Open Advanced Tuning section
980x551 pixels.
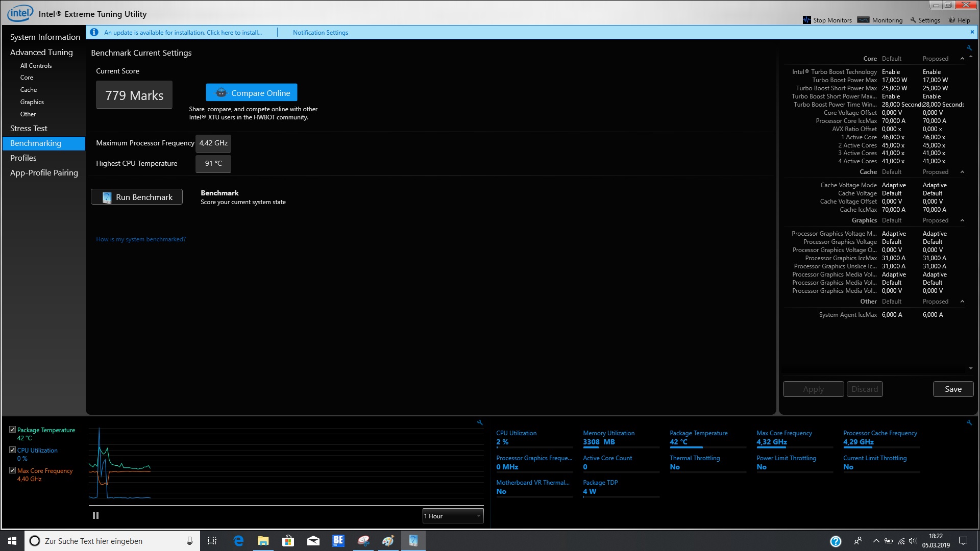point(41,52)
